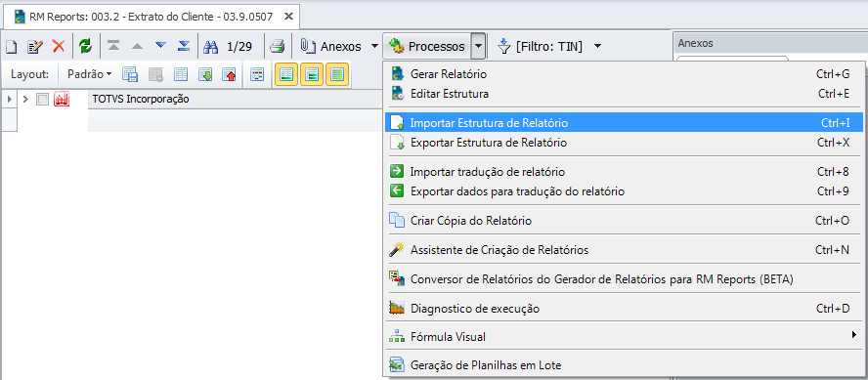Screen dimensions: 868x380
Task: Toggle third highlighted green lines view button
Action: [337, 74]
